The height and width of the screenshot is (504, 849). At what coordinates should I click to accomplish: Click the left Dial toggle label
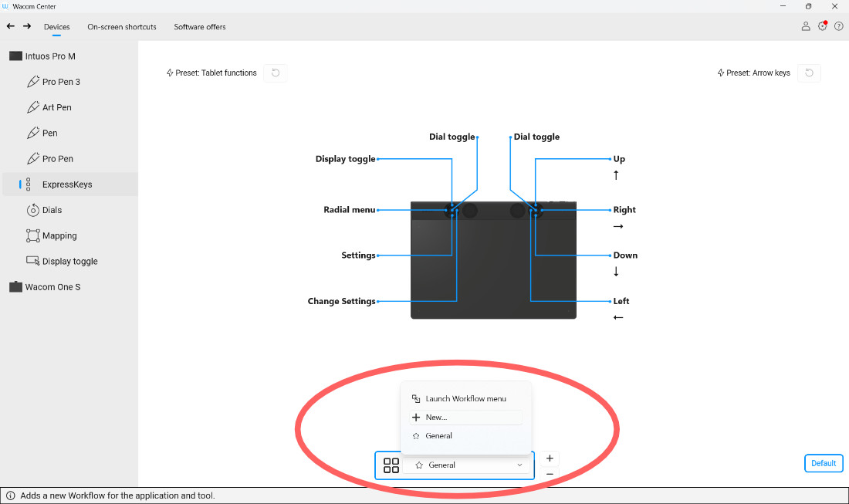pos(452,137)
